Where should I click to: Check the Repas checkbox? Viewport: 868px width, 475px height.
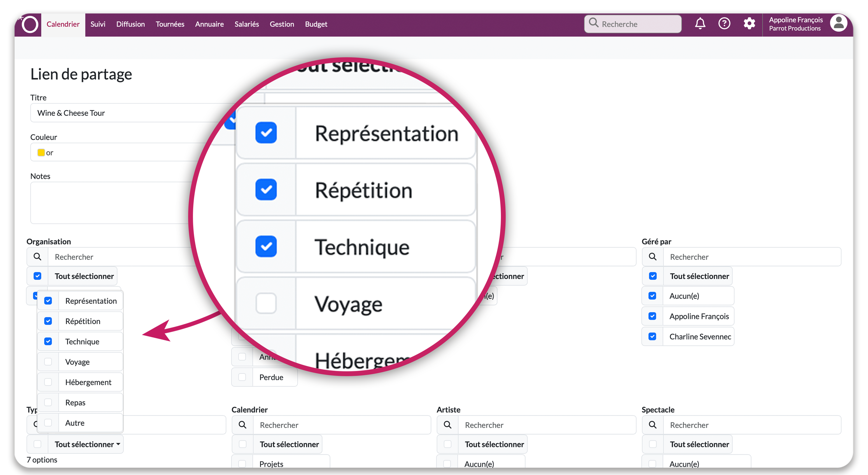pyautogui.click(x=48, y=402)
